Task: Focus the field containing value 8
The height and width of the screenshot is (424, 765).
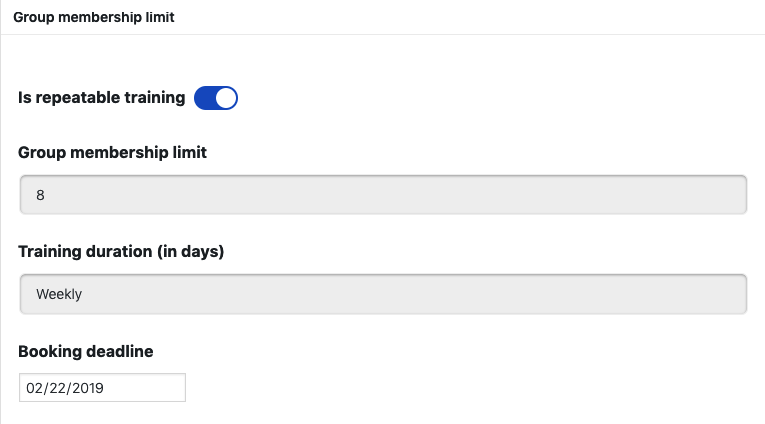Action: point(383,195)
